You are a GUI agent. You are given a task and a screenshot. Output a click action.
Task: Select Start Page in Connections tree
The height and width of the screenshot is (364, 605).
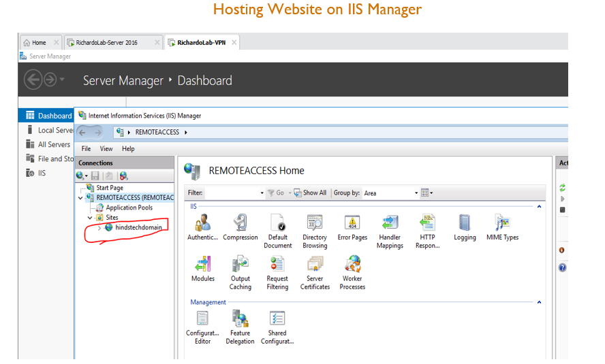click(110, 188)
